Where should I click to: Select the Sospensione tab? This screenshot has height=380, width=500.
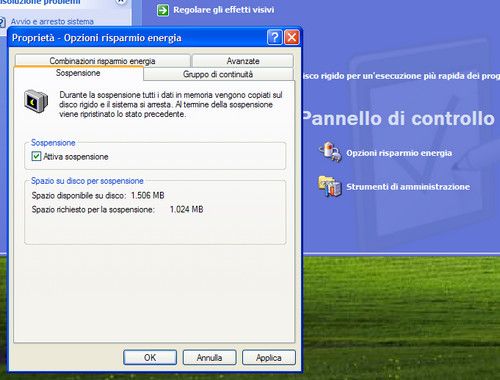78,73
